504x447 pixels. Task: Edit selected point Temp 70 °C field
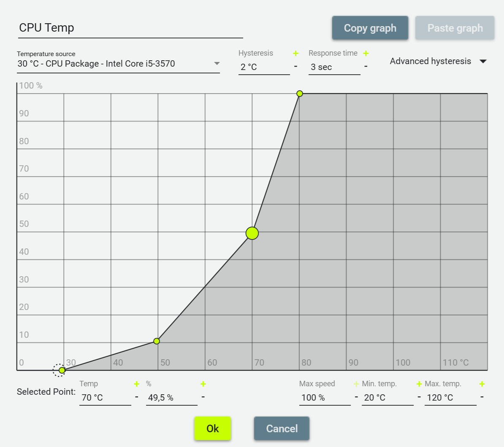105,398
